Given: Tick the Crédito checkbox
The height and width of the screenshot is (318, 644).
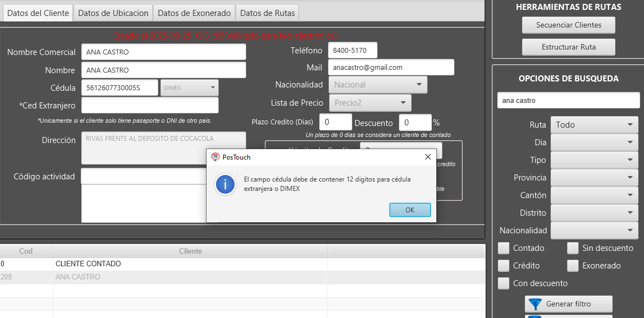Looking at the screenshot, I should 503,266.
